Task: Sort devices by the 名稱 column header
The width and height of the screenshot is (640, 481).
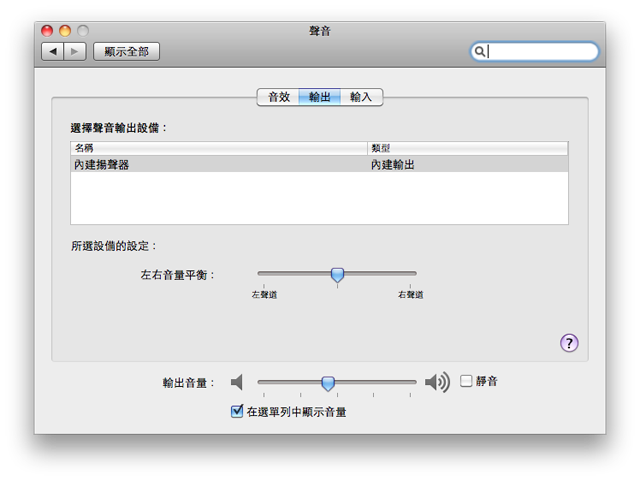Action: [219, 148]
